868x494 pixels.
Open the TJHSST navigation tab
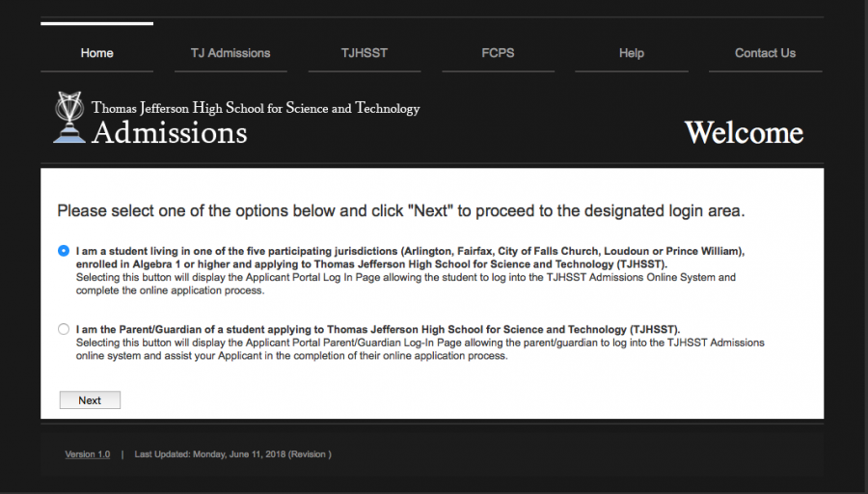[x=365, y=53]
